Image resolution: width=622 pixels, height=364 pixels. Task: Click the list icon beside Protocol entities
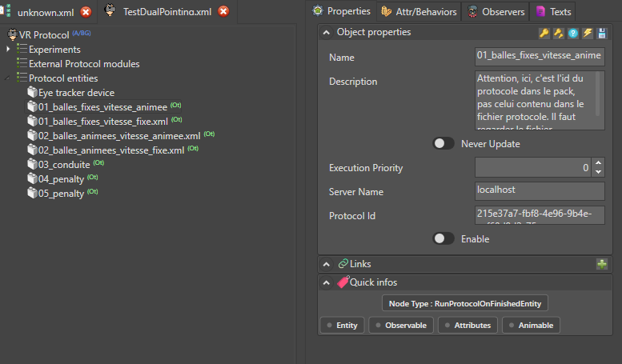[22, 78]
